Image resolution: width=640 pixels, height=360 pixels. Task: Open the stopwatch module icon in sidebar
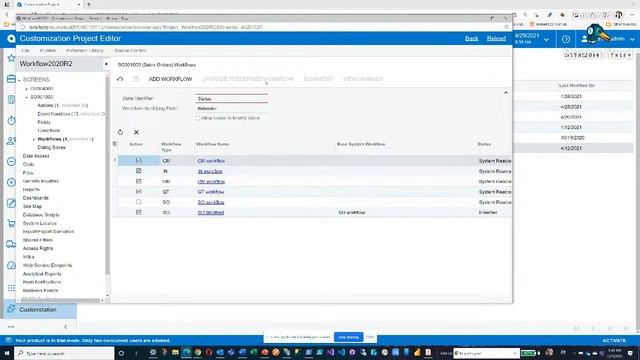11,120
